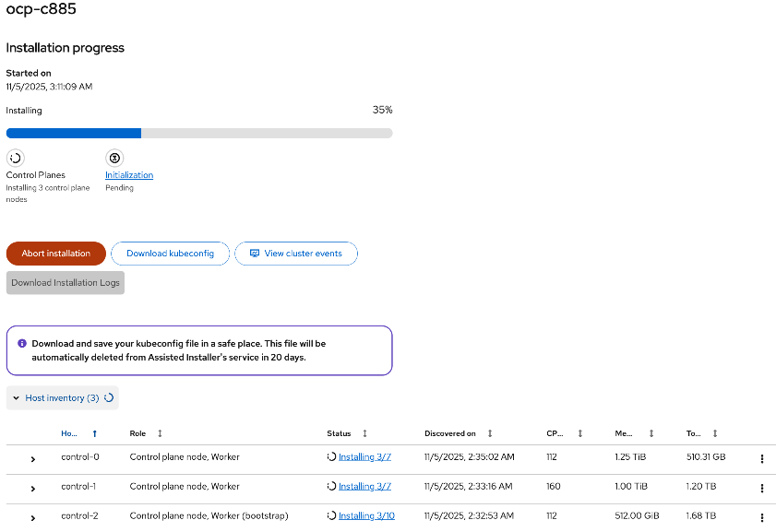This screenshot has height=532, width=776.
Task: Click the Initialization pending step icon
Action: pos(114,158)
